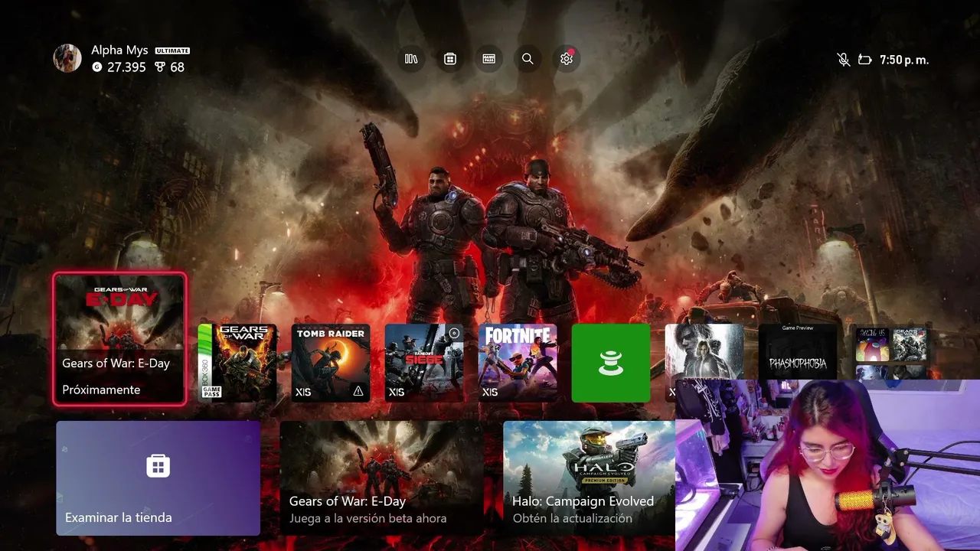Click the 'Obtén la actualización' text
This screenshot has height=551, width=980.
pyautogui.click(x=573, y=518)
